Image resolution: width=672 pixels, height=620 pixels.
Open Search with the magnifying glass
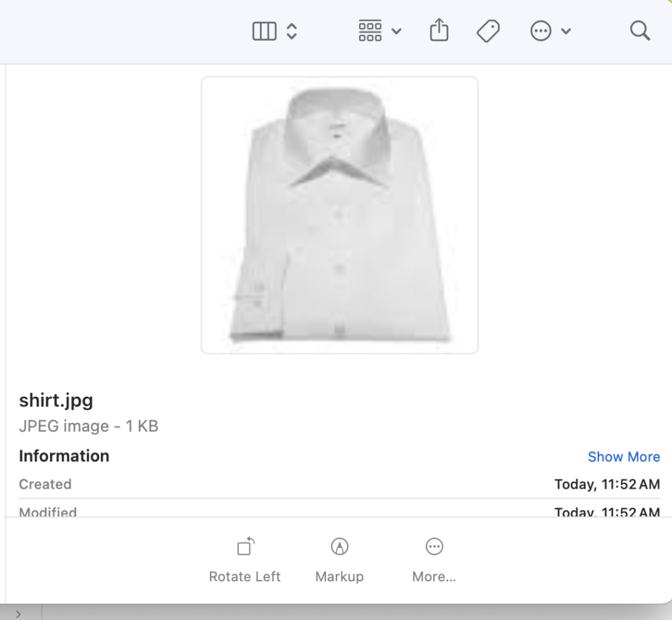pos(640,31)
